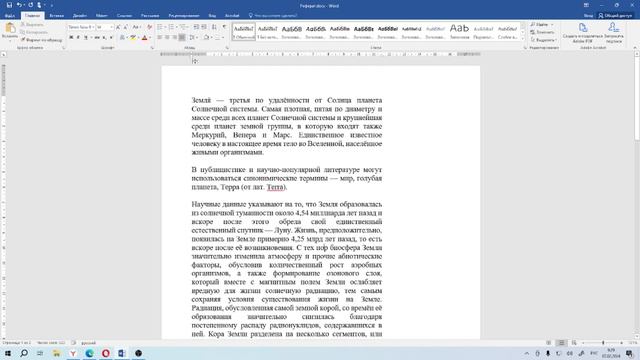Screen dimensions: 640x360
Task: Open the font size dropdown
Action: tap(112, 27)
